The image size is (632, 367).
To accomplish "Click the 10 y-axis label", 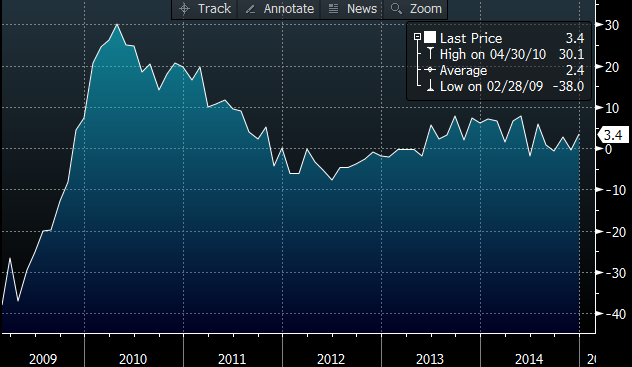I will pyautogui.click(x=612, y=108).
